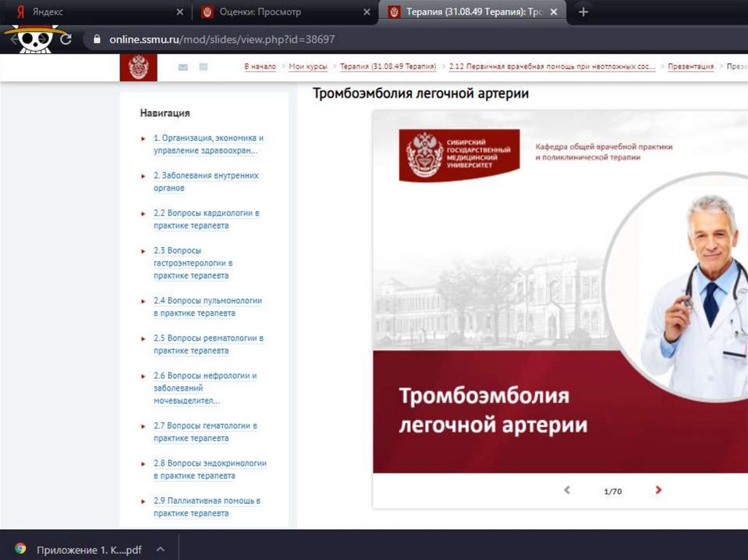Go to the next slide with the red arrow
748x560 pixels.
pos(658,490)
